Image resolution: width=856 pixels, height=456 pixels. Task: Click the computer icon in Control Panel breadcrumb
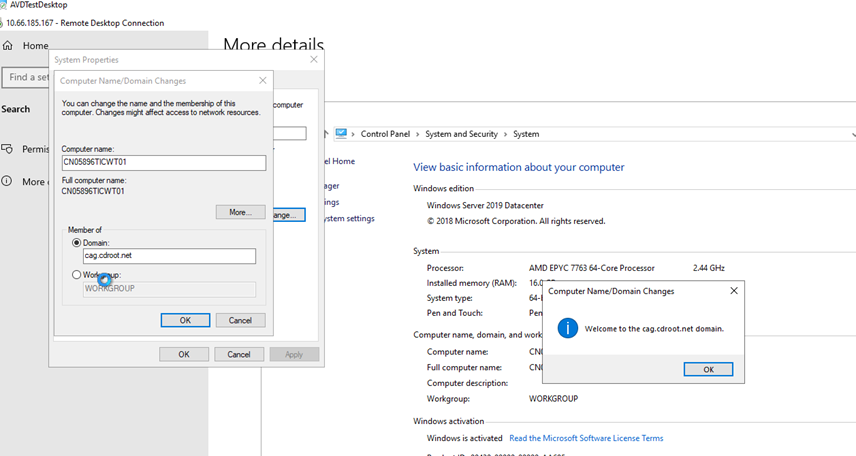pyautogui.click(x=341, y=133)
